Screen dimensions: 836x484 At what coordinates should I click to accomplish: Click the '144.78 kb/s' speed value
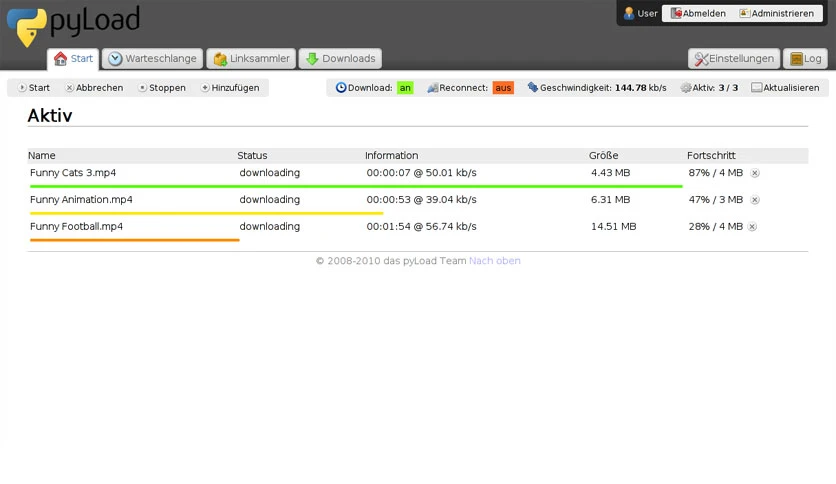[640, 88]
